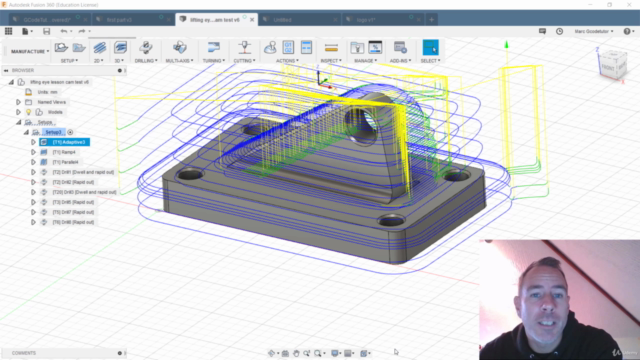
Task: Open the INSPECT dropdown menu
Action: point(331,60)
